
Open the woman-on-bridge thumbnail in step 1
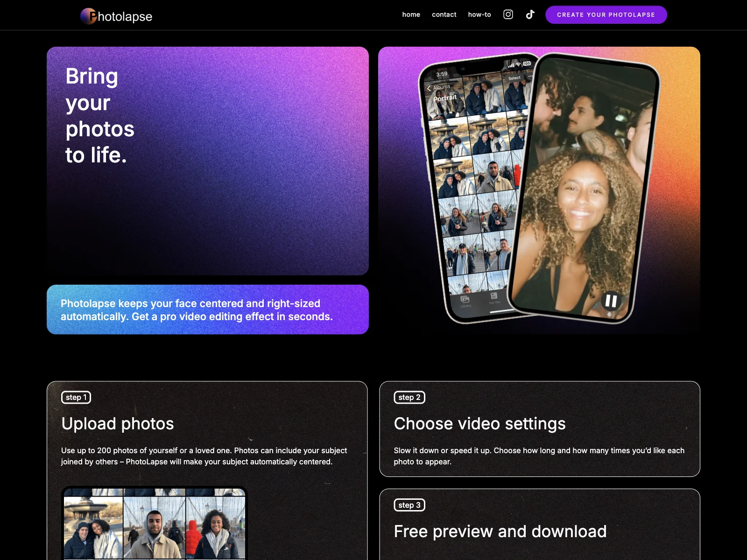pyautogui.click(x=216, y=527)
